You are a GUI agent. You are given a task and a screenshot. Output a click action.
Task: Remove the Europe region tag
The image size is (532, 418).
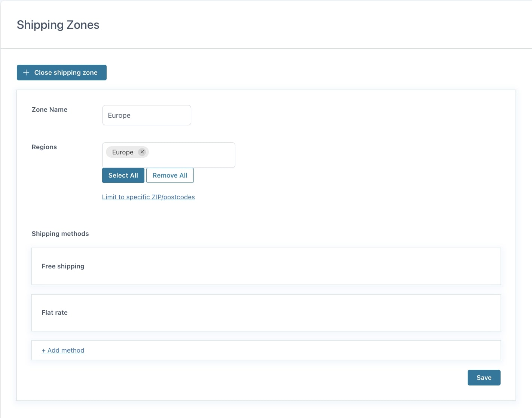coord(142,152)
